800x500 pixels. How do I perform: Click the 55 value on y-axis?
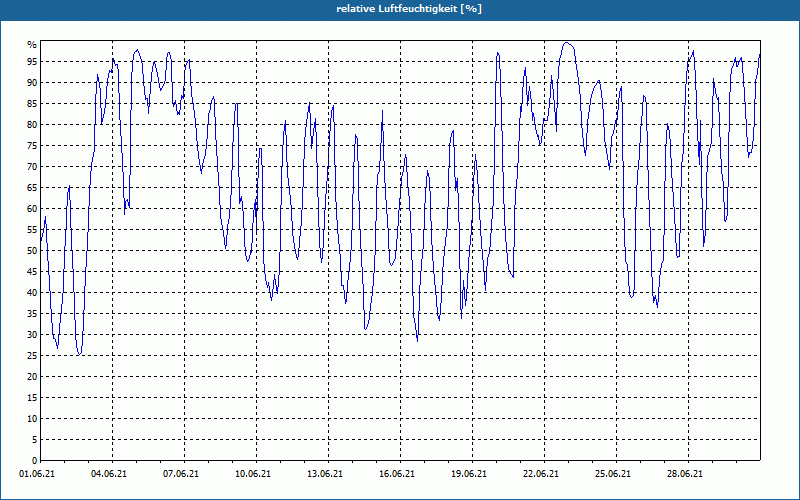point(32,230)
